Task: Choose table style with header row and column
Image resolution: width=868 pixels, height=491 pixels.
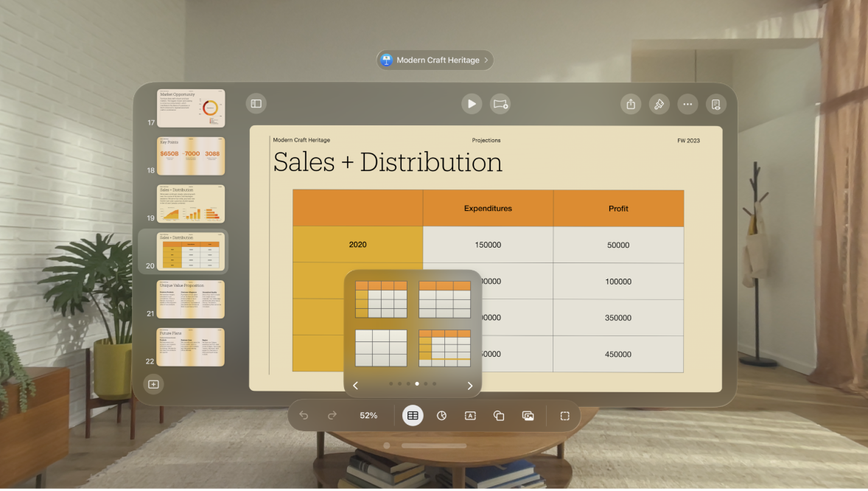Action: tap(381, 299)
